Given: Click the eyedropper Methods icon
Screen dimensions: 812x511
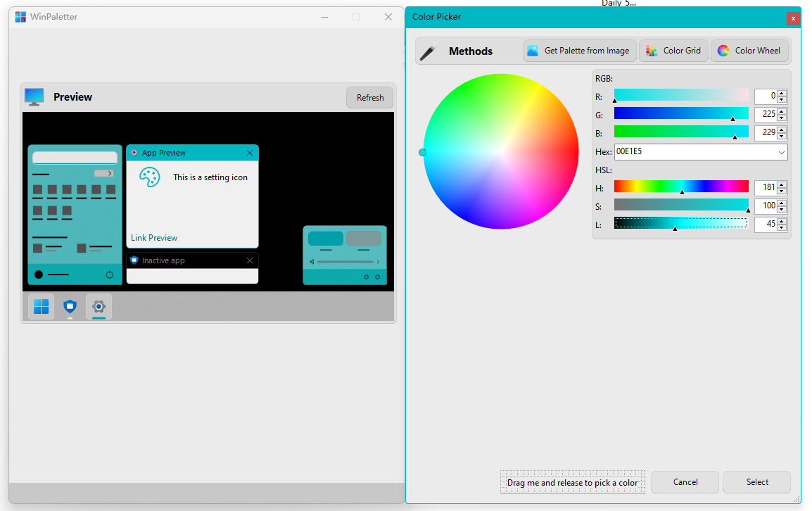Looking at the screenshot, I should click(429, 51).
